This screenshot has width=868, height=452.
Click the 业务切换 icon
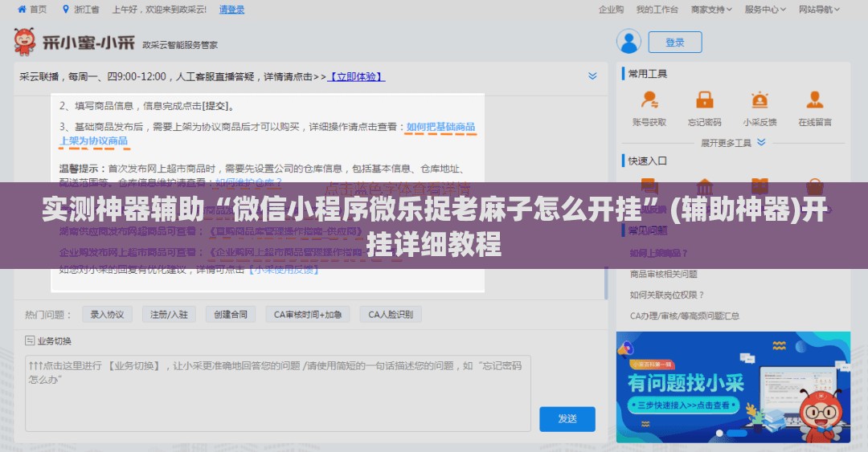pos(30,340)
